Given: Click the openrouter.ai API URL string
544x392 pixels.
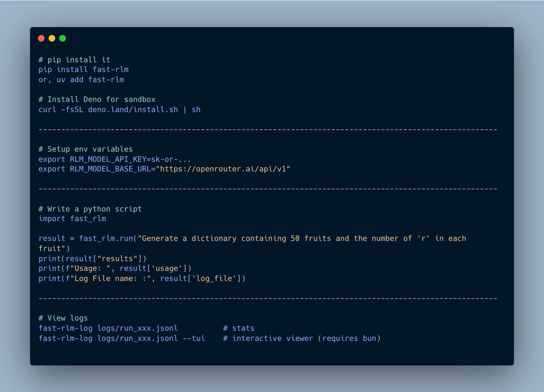Looking at the screenshot, I should tap(223, 169).
